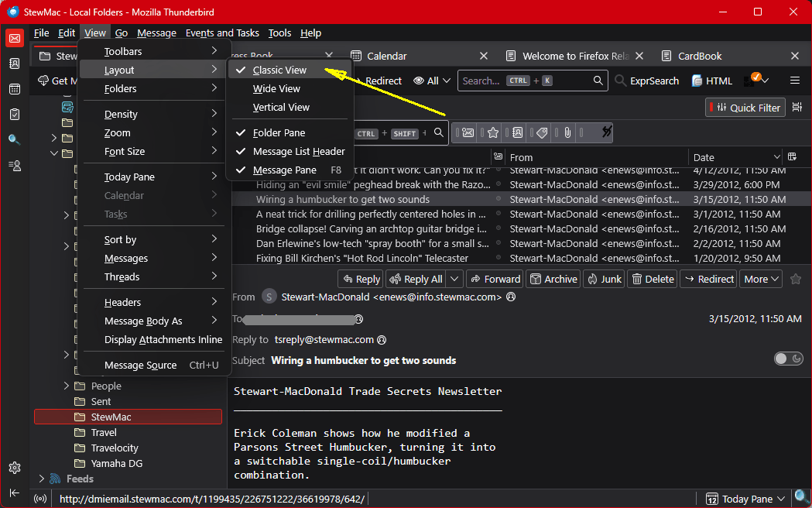Click the tags quick filter icon
The width and height of the screenshot is (812, 508).
click(x=542, y=132)
